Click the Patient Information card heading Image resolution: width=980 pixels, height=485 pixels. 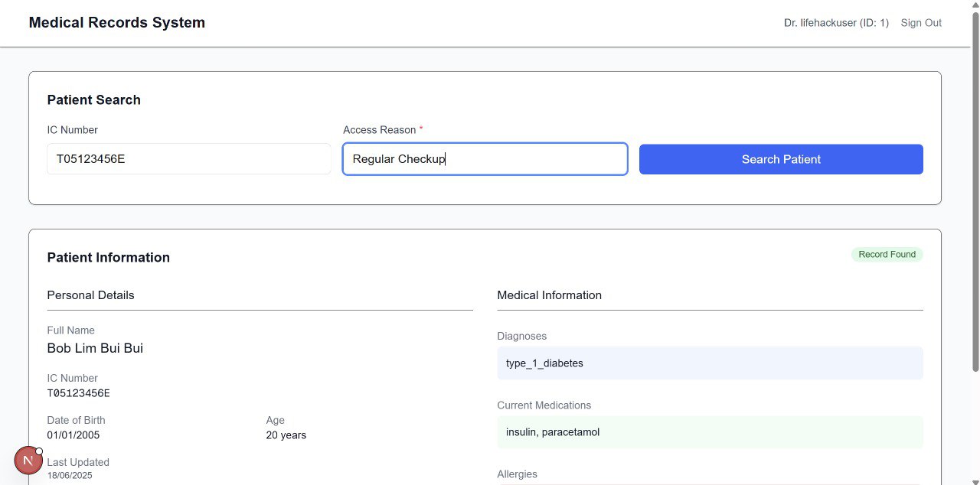pos(109,258)
